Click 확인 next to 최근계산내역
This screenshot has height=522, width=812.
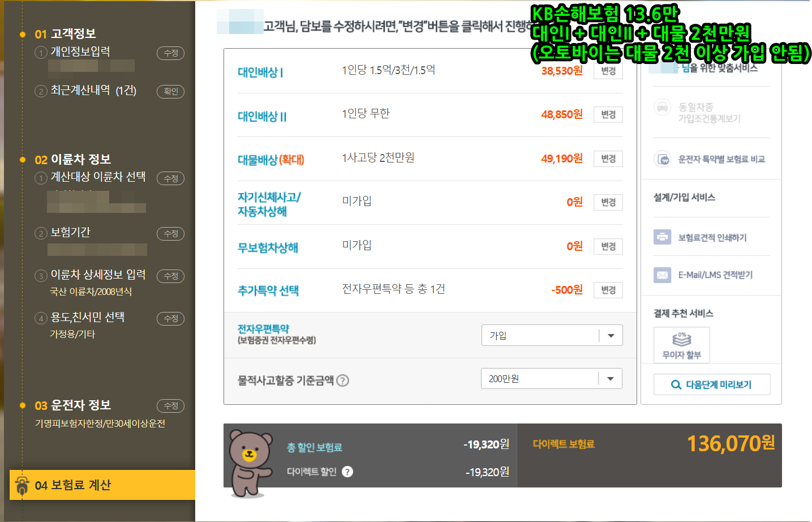(170, 91)
